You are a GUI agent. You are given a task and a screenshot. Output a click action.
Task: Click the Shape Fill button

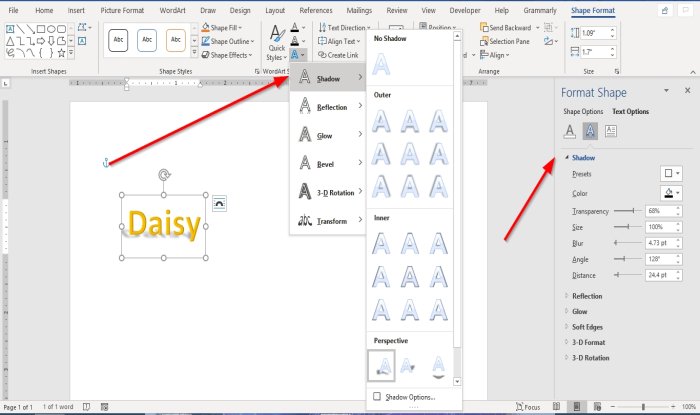coord(230,28)
